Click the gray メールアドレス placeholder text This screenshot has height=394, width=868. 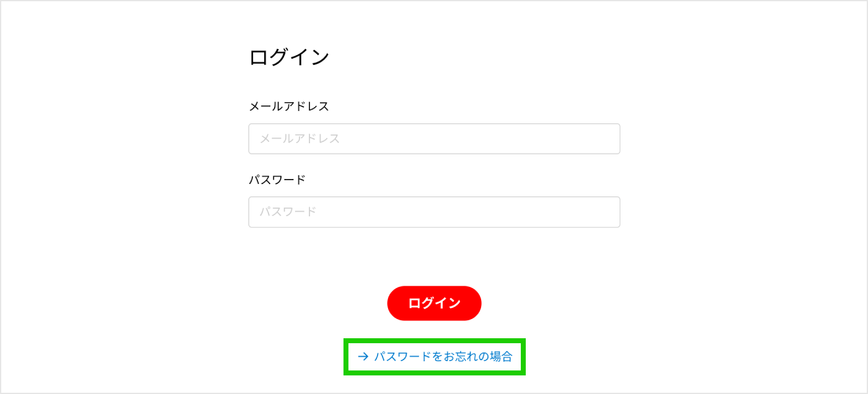pos(299,139)
